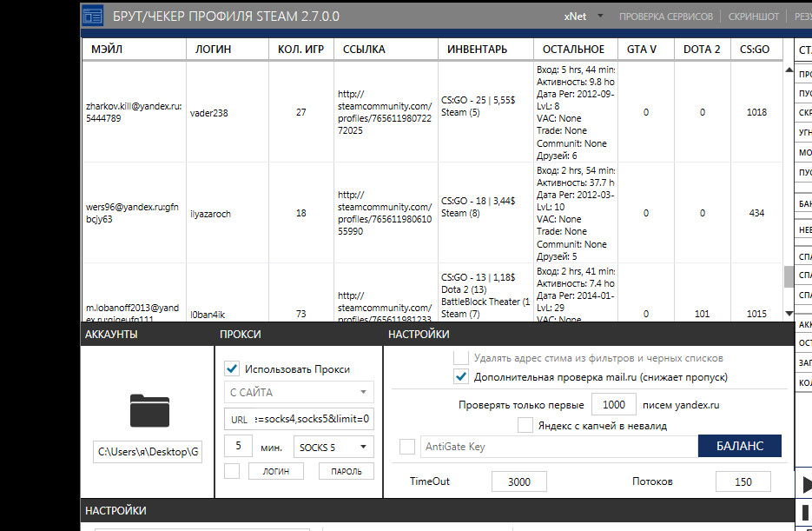Select inventory cell 'CS:GO - 13 | 1,18$'
The image size is (812, 531).
[485, 293]
